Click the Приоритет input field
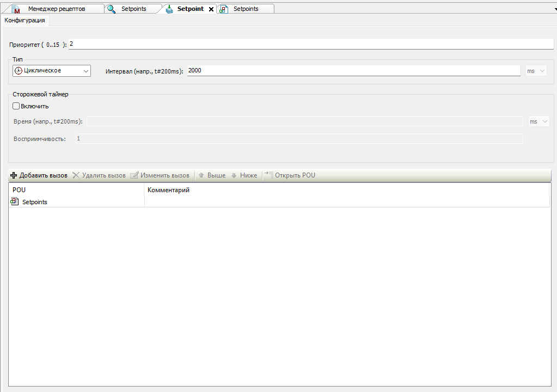This screenshot has height=392, width=557. (x=310, y=44)
